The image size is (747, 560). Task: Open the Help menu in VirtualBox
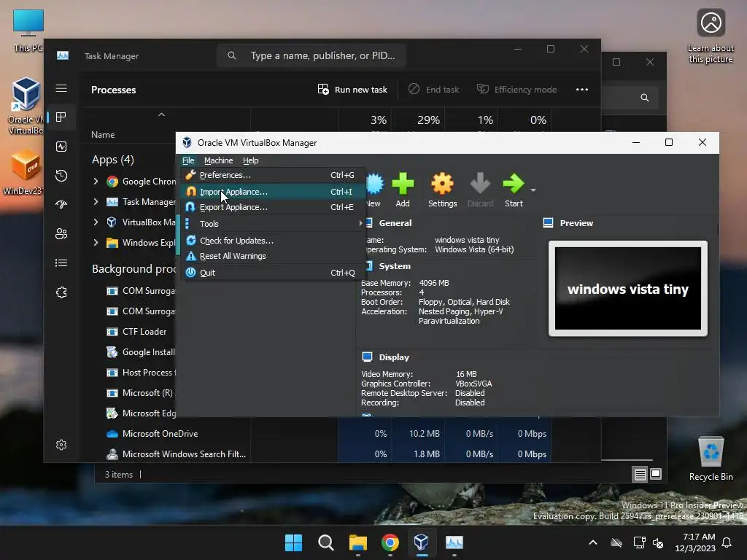[251, 160]
